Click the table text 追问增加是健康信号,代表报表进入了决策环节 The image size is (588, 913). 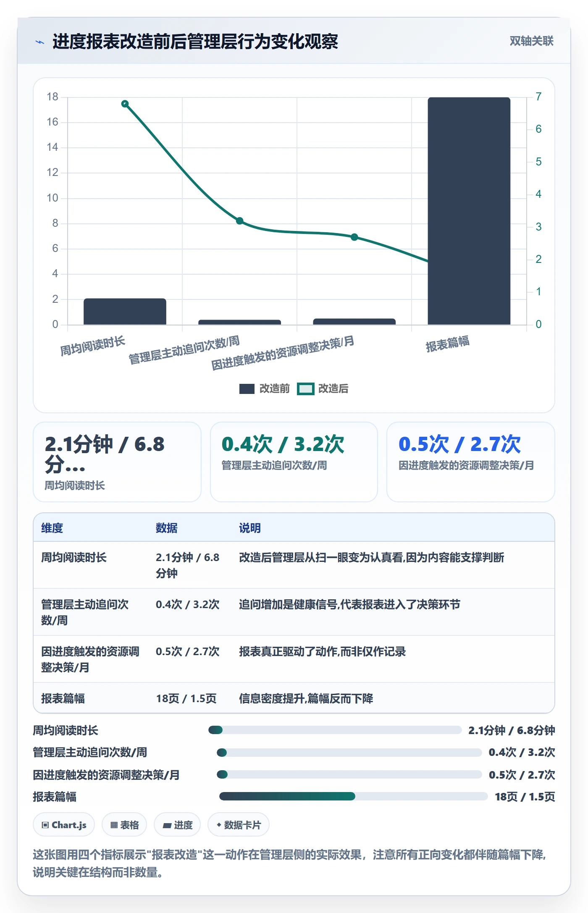point(350,604)
